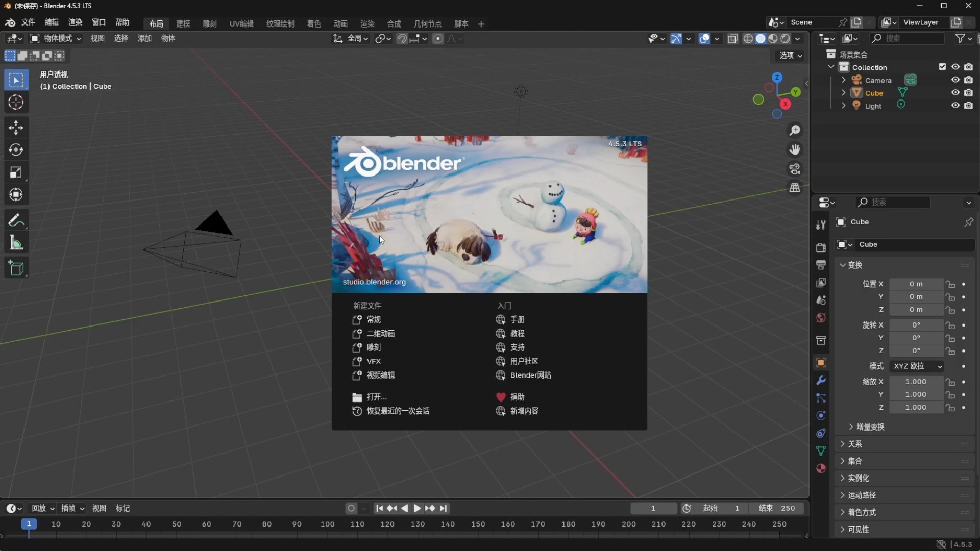Activate the Select Box tool
Image resolution: width=980 pixels, height=551 pixels.
16,80
